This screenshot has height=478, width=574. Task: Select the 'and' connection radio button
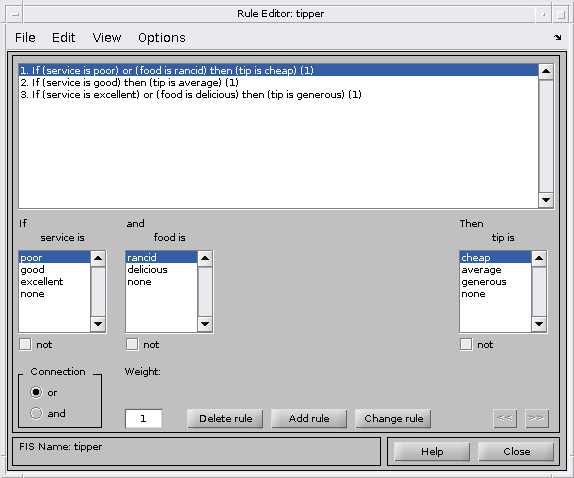pyautogui.click(x=36, y=413)
